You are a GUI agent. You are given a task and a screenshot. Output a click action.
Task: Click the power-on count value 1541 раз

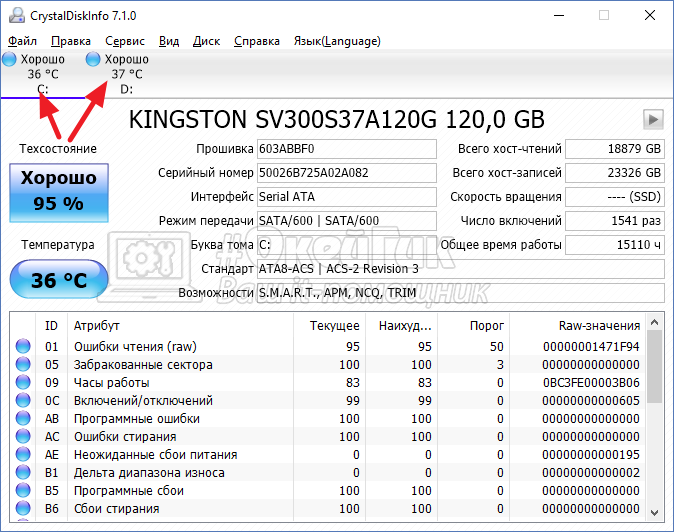point(615,221)
